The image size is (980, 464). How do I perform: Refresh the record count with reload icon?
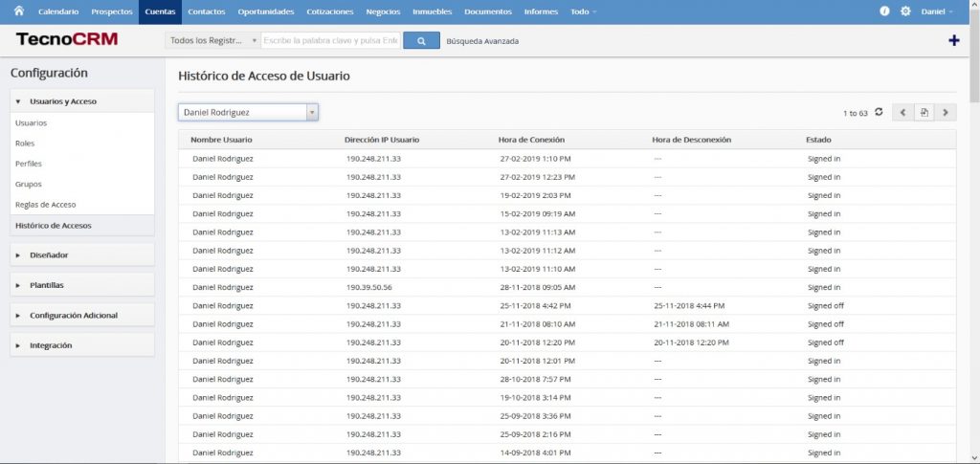point(879,112)
